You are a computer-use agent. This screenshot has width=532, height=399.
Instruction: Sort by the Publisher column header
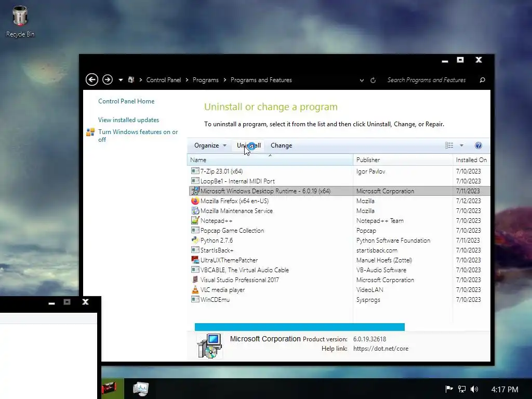(x=403, y=160)
